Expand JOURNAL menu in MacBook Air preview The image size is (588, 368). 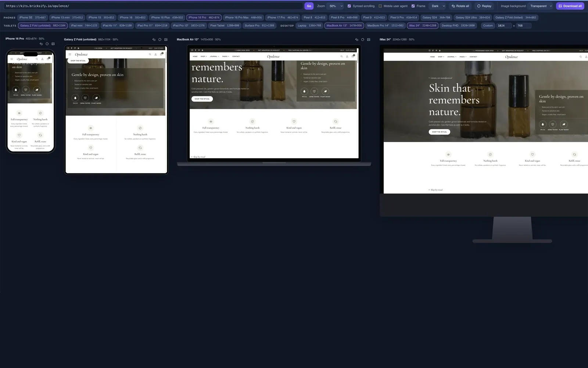pos(214,56)
